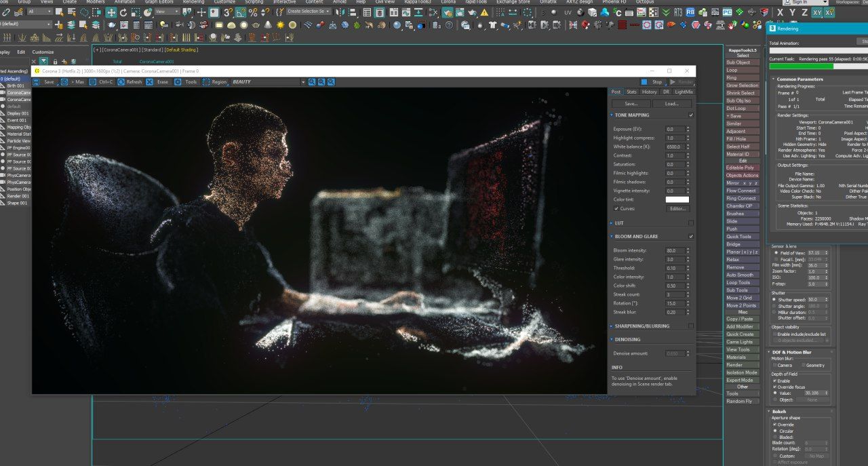Click the filter funnel icon in scene explorer
Viewport: 868px width, 466px height.
[44, 62]
